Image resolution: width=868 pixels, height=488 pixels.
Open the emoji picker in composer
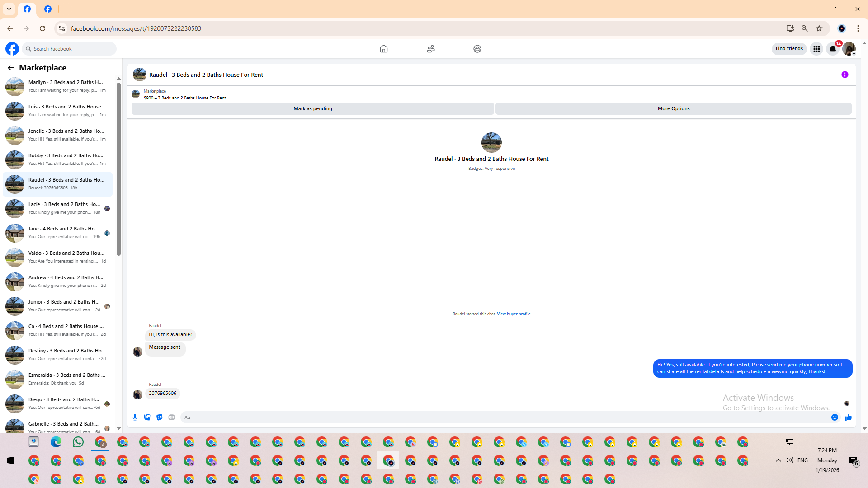835,418
